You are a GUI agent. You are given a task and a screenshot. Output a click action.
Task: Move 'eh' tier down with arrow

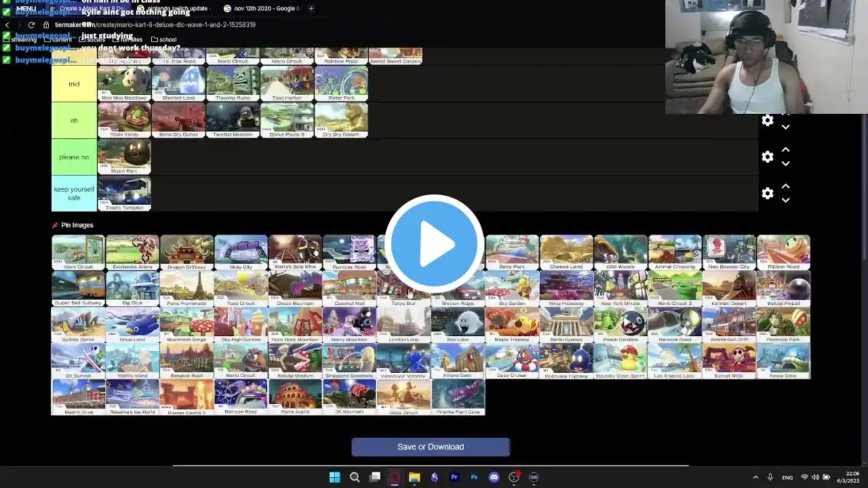coord(785,127)
